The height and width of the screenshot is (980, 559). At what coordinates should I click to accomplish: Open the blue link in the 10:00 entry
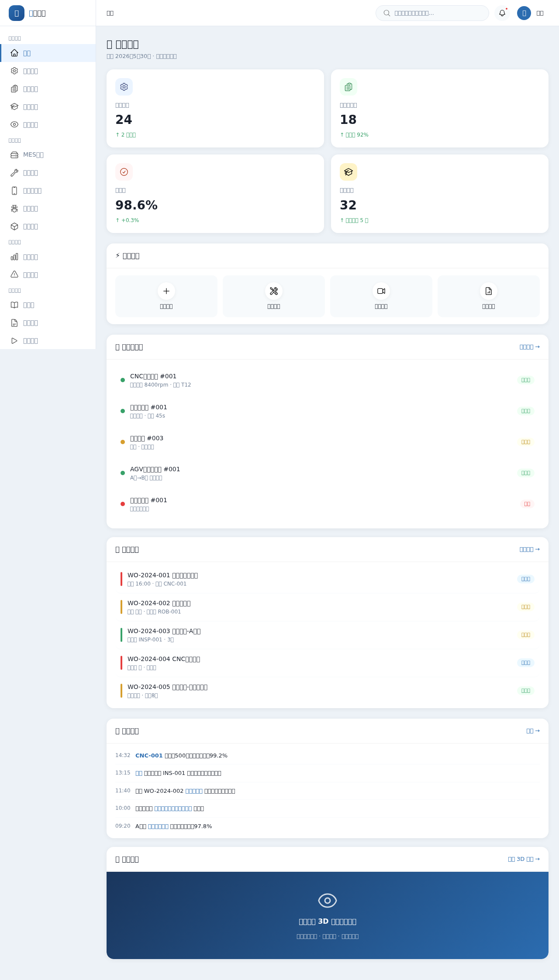[x=173, y=809]
